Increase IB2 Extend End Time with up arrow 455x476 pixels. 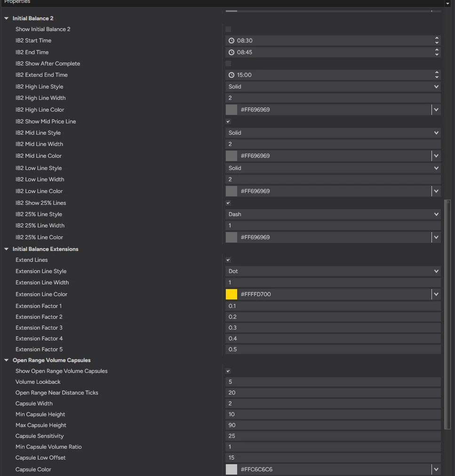tap(437, 73)
